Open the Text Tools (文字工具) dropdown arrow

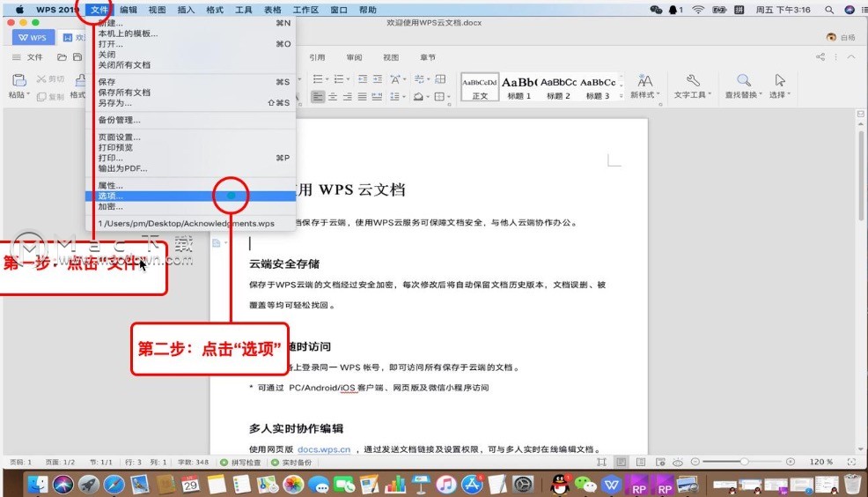(x=710, y=94)
